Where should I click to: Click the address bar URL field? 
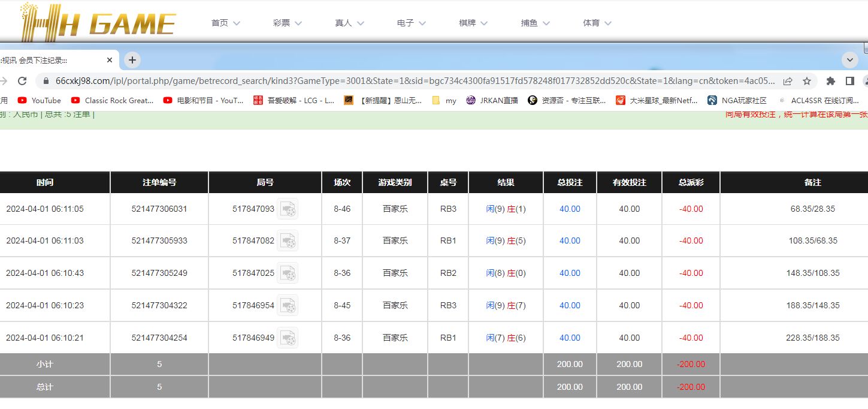point(413,81)
